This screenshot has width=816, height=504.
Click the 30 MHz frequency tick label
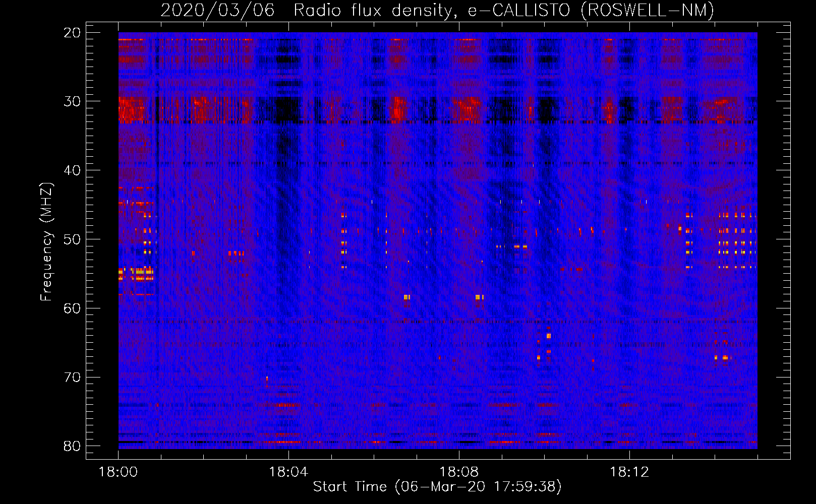point(72,101)
